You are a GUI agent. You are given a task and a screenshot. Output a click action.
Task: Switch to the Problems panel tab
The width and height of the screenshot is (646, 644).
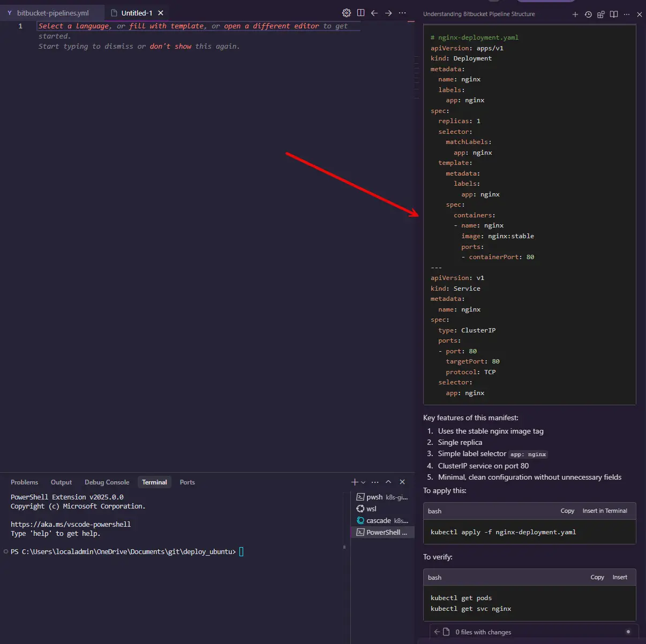24,482
